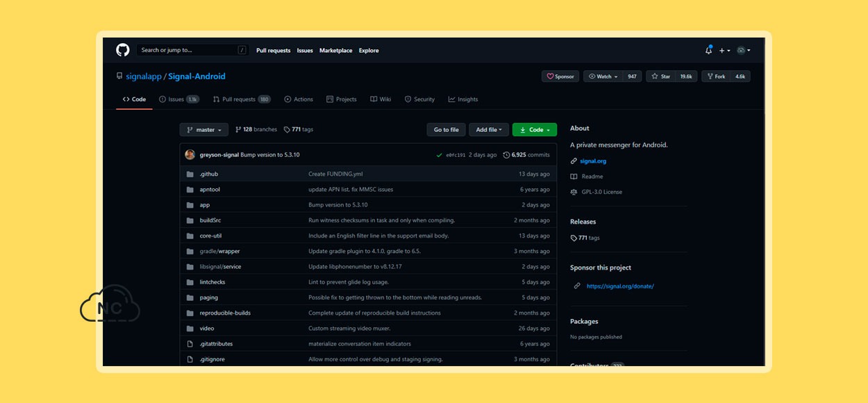Open the signalapp owner link

point(143,76)
